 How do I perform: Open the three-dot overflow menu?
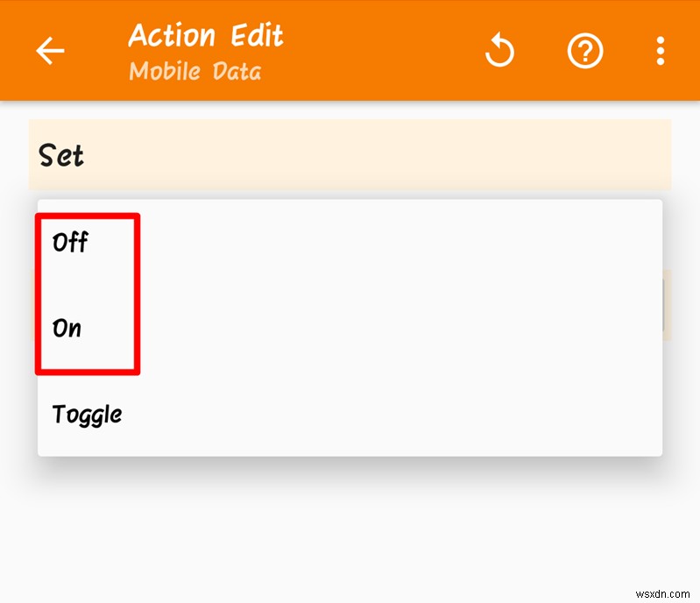pos(661,52)
